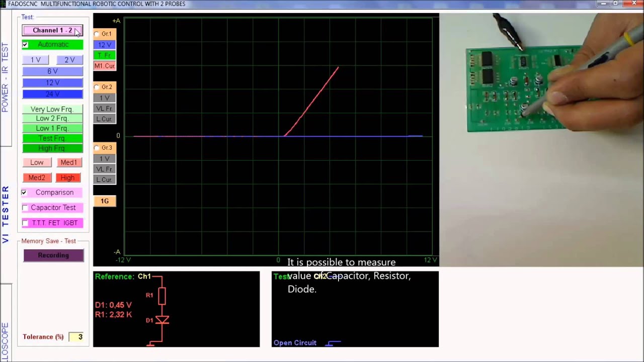The image size is (644, 362).
Task: Enable the T.T.T. FET IGBT checkbox
Action: pyautogui.click(x=25, y=223)
